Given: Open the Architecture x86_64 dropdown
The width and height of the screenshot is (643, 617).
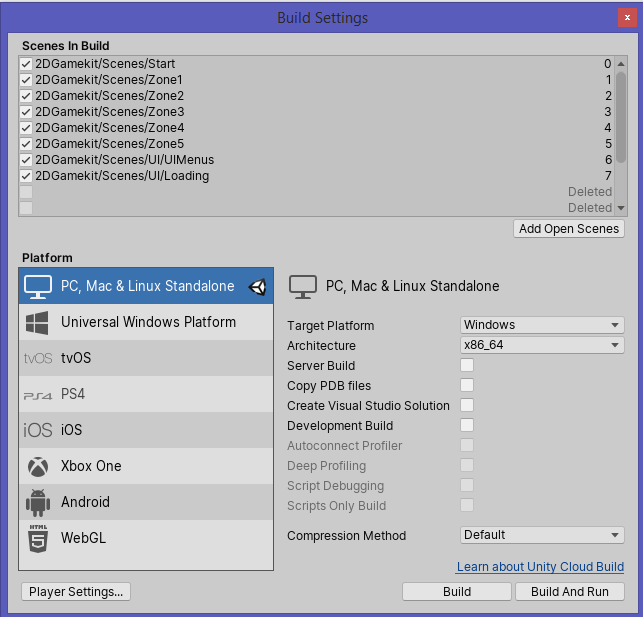Looking at the screenshot, I should coord(542,345).
